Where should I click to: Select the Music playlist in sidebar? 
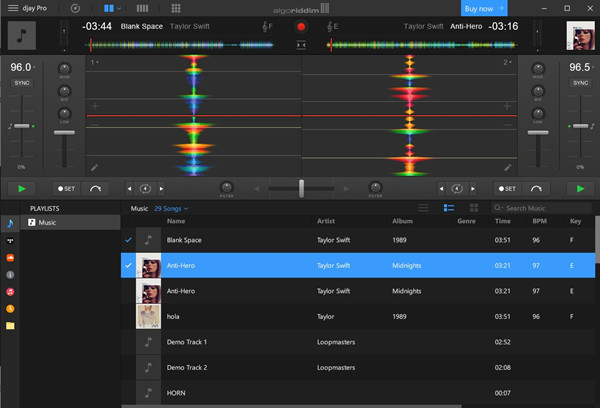click(x=70, y=222)
